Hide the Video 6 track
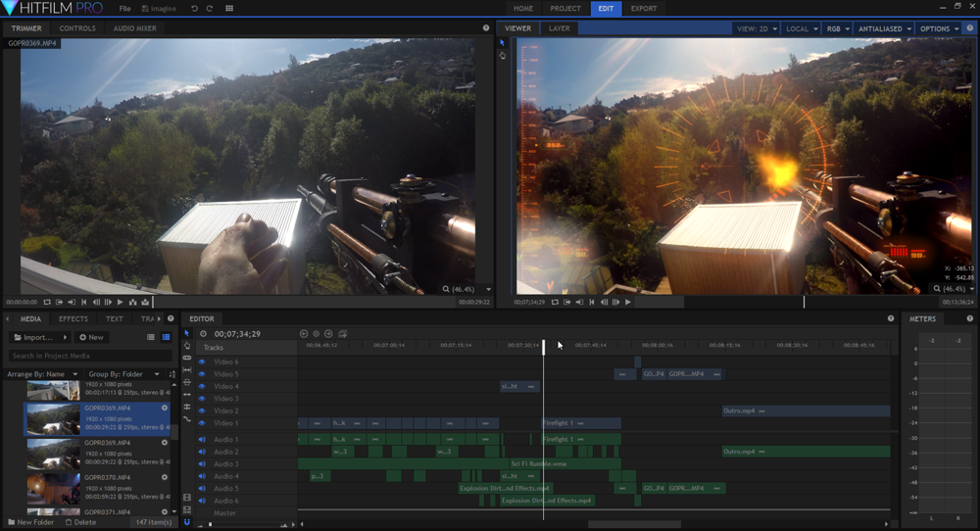Screen dimensions: 980x531 click(202, 362)
